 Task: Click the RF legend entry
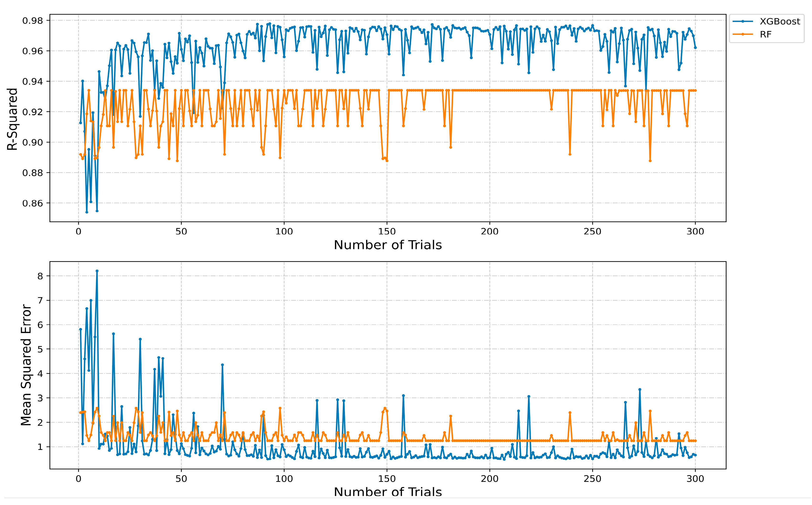point(766,35)
